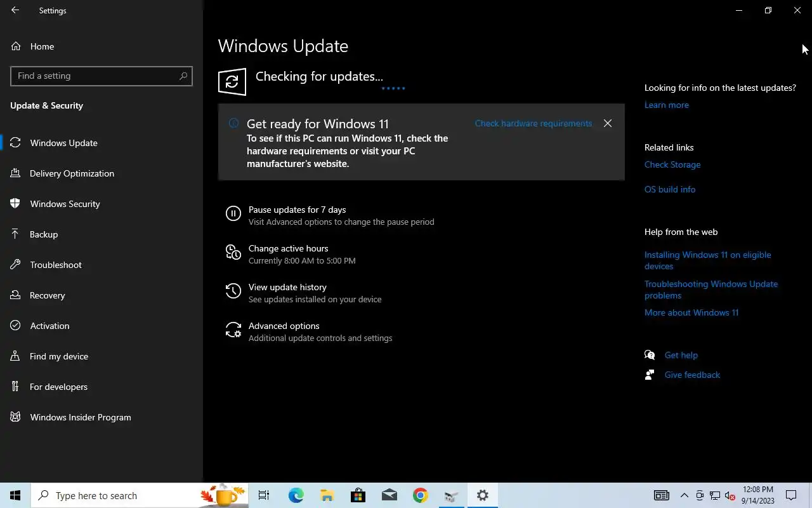Image resolution: width=812 pixels, height=508 pixels.
Task: Open Find my device settings
Action: point(101,356)
